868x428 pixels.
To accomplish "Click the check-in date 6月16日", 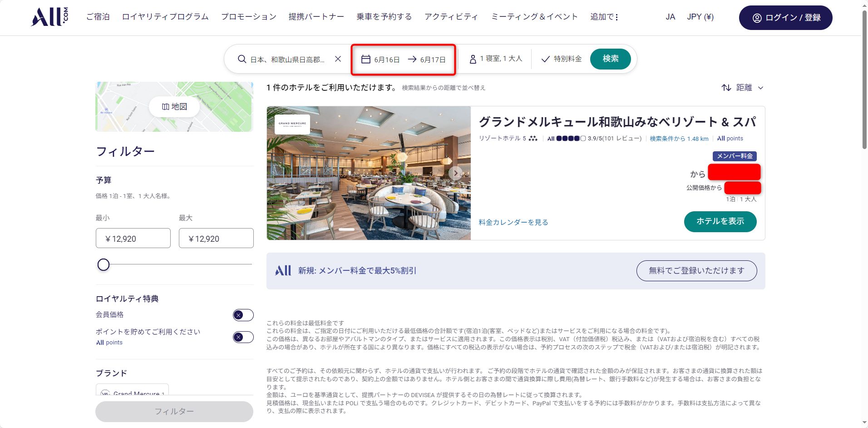I will coord(387,60).
